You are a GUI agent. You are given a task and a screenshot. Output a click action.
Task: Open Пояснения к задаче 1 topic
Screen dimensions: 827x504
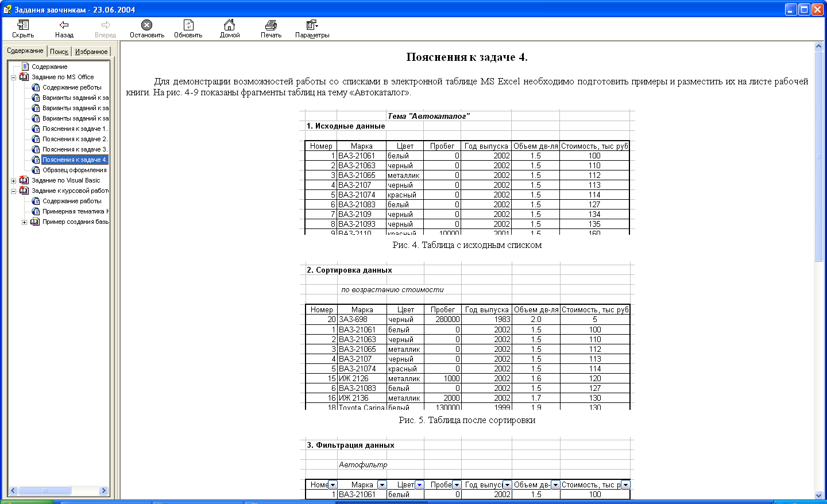[x=75, y=129]
